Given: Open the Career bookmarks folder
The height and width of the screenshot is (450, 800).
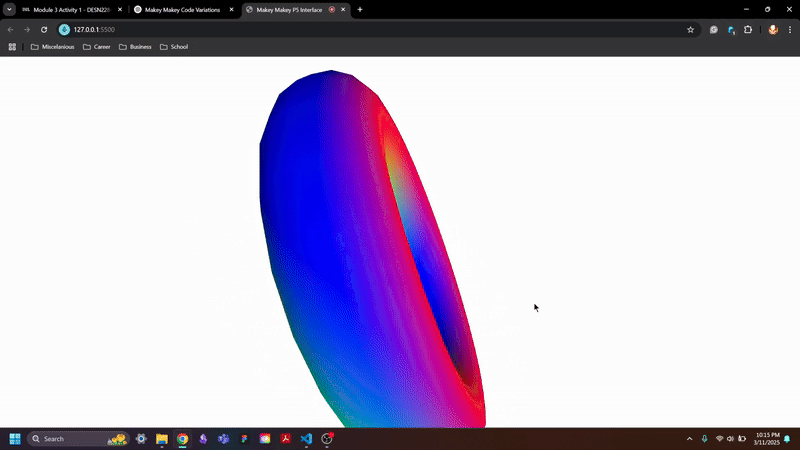Looking at the screenshot, I should 97,47.
